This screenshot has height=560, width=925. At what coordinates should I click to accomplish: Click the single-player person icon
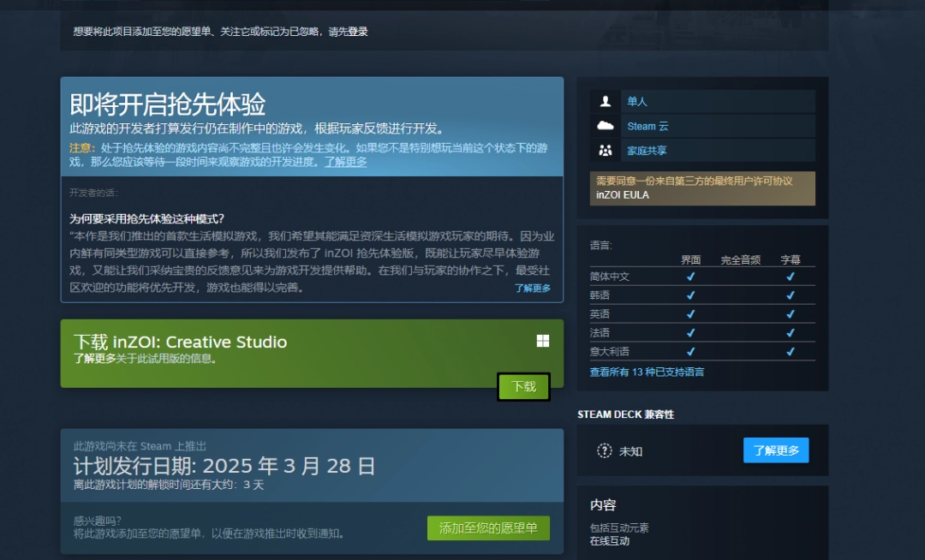(606, 101)
